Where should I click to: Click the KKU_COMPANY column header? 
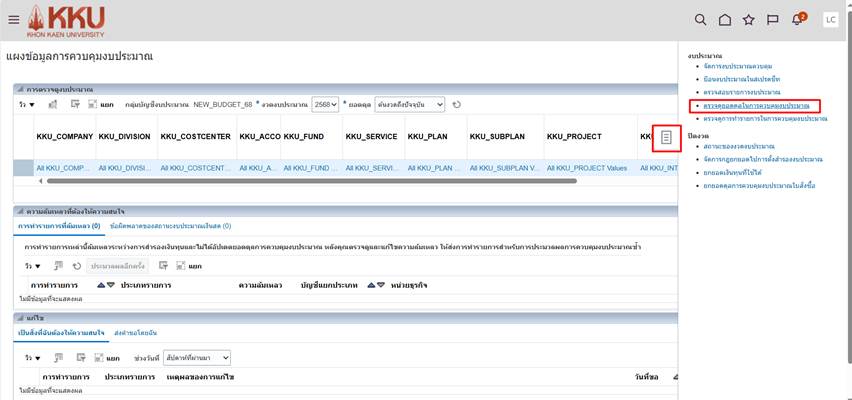[65, 137]
